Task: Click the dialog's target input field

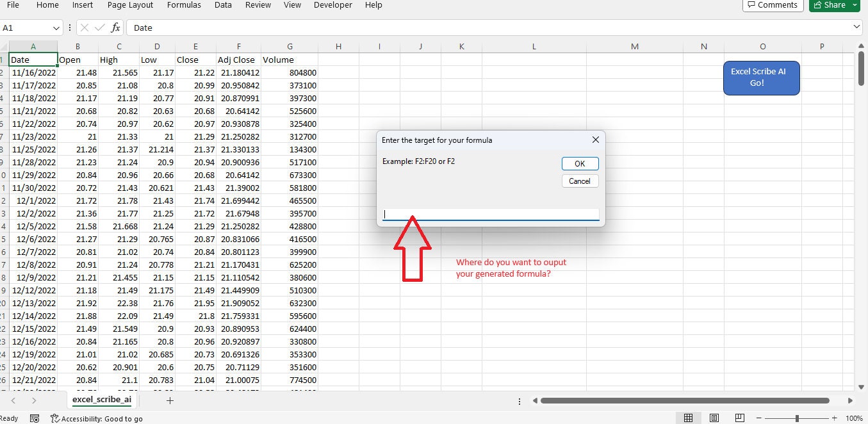Action: pos(490,214)
